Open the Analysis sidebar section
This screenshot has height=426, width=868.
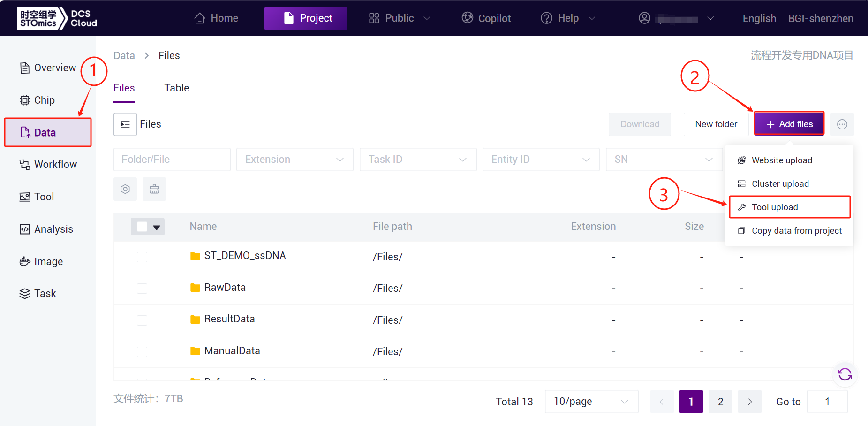[x=46, y=229]
